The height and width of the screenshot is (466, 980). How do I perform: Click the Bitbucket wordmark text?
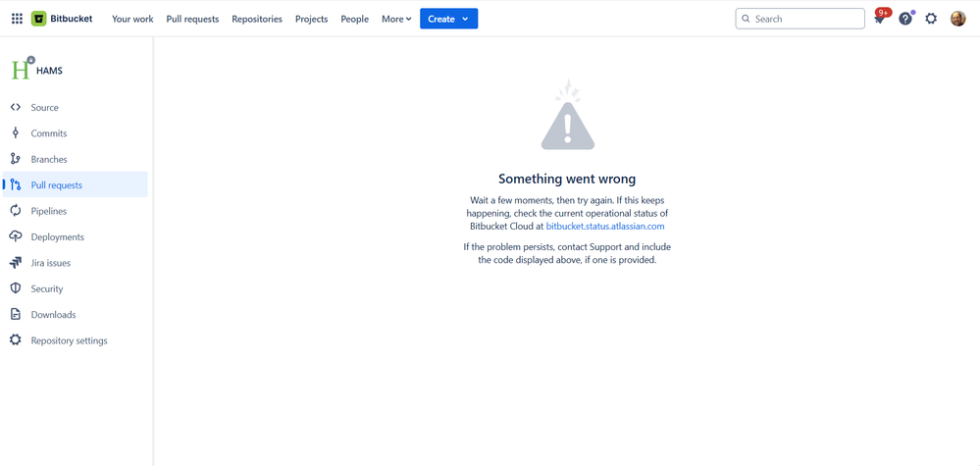coord(72,19)
